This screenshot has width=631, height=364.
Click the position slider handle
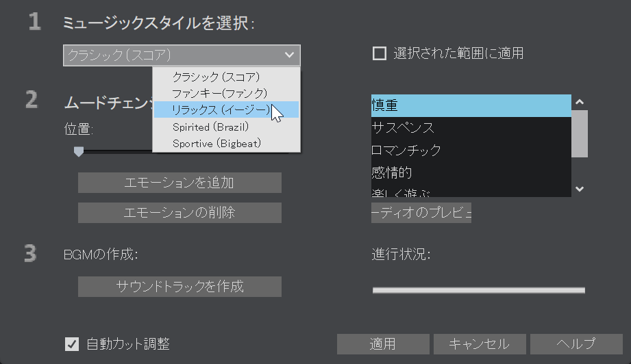79,151
